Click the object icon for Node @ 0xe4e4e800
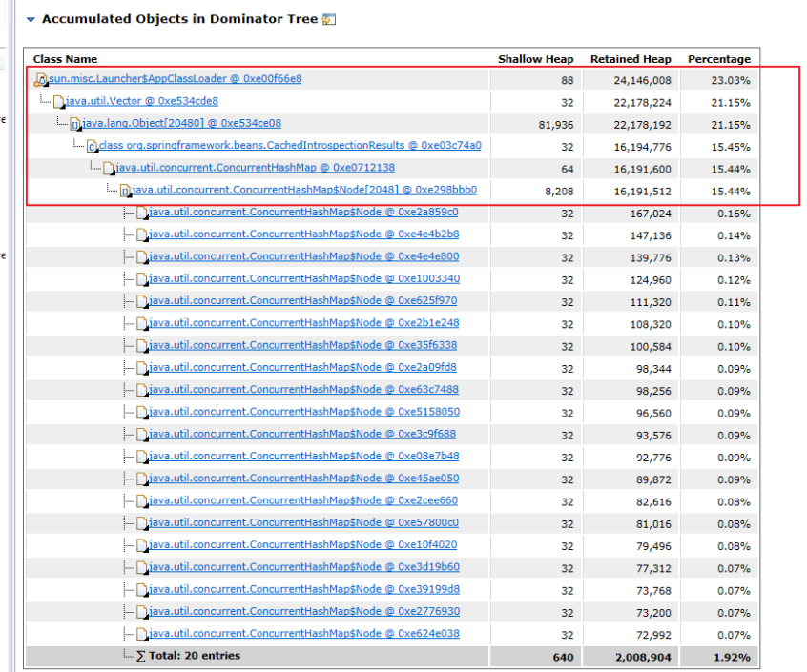807x672 pixels. 142,257
